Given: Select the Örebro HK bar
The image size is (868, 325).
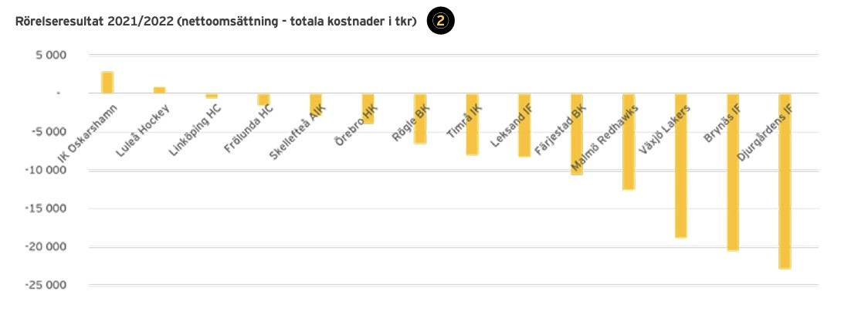Looking at the screenshot, I should (x=368, y=109).
